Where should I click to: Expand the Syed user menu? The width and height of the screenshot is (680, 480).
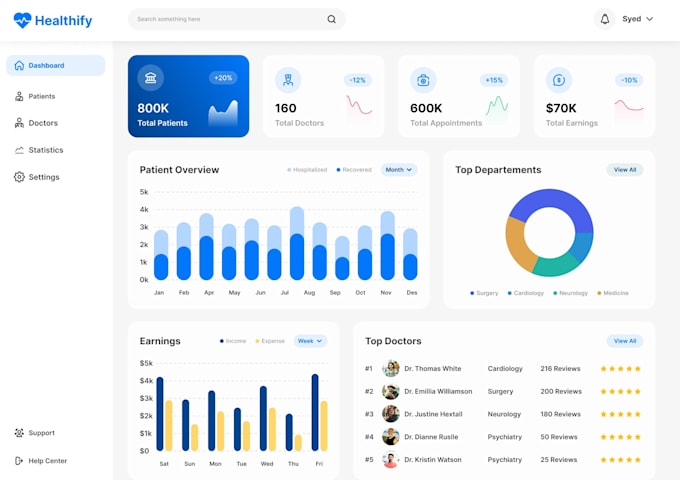tap(638, 19)
